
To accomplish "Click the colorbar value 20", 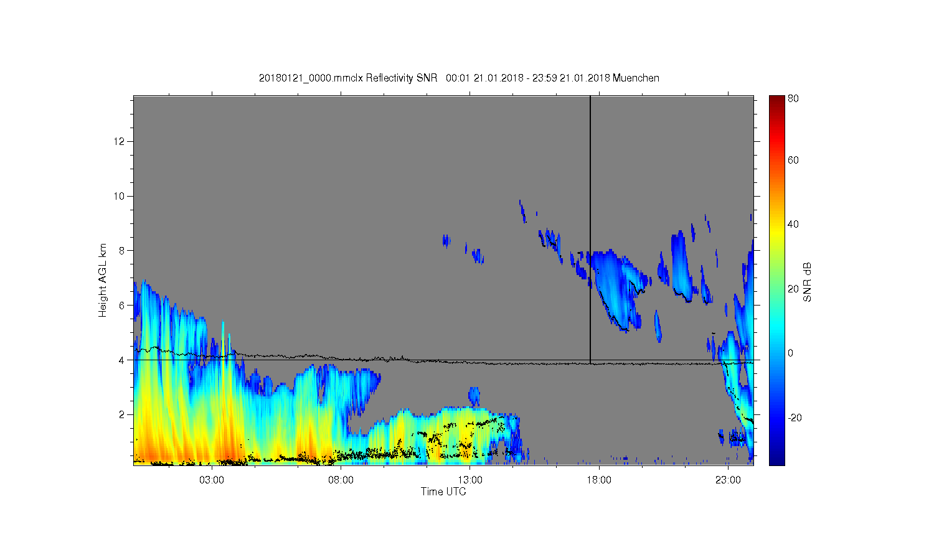I will tap(793, 289).
